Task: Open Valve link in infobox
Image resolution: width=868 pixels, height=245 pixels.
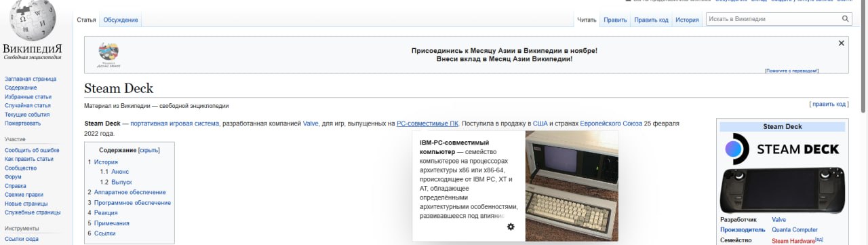Action: (779, 220)
